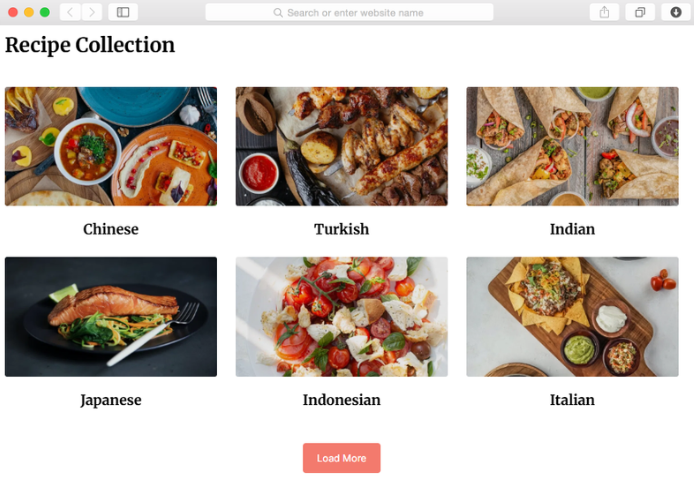The width and height of the screenshot is (694, 478).
Task: Select the Chinese category title
Action: point(111,229)
